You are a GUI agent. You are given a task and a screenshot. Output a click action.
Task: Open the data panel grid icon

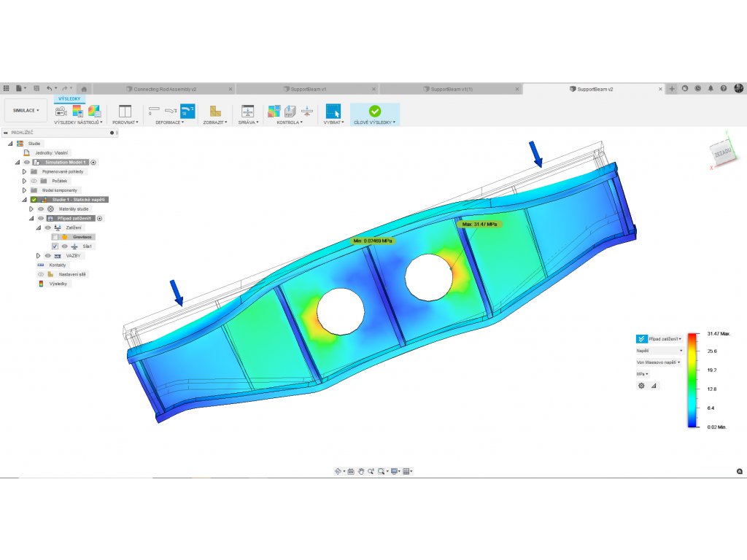coord(6,88)
